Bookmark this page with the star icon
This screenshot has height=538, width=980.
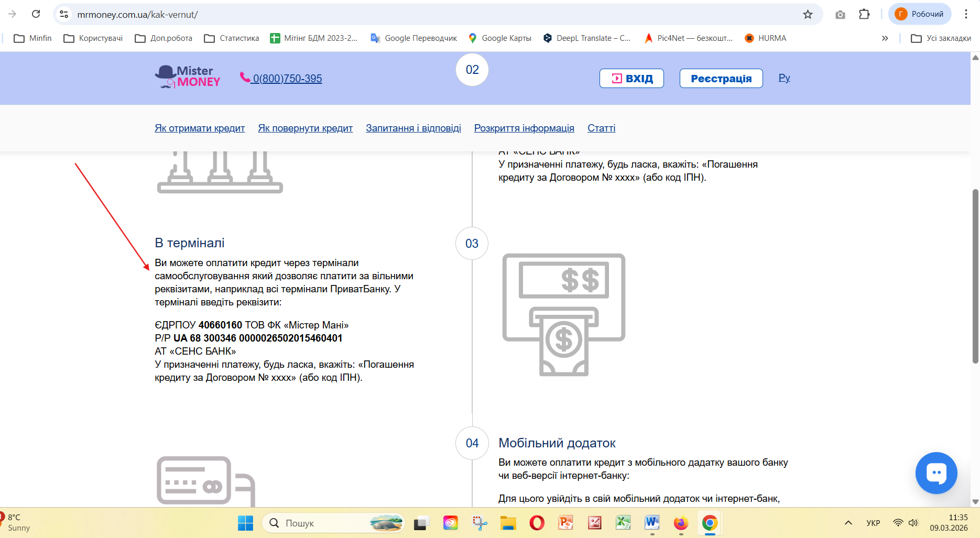pos(808,14)
